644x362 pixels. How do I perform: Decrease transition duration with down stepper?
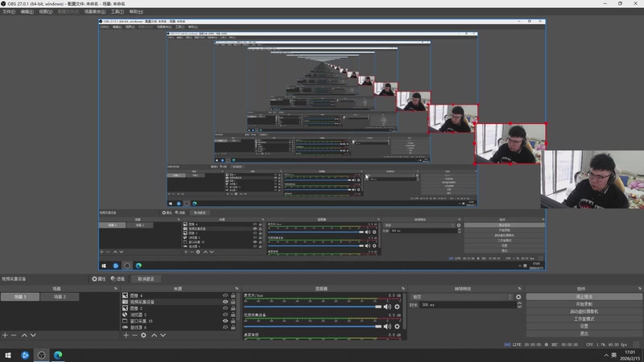pos(519,306)
